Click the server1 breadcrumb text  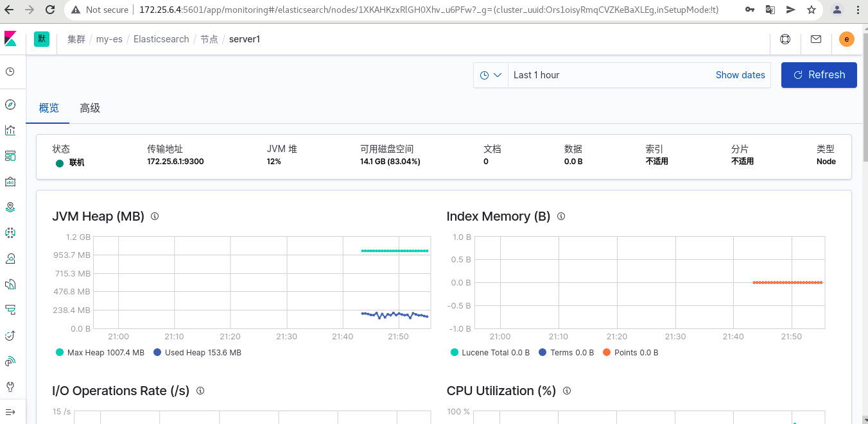tap(245, 39)
